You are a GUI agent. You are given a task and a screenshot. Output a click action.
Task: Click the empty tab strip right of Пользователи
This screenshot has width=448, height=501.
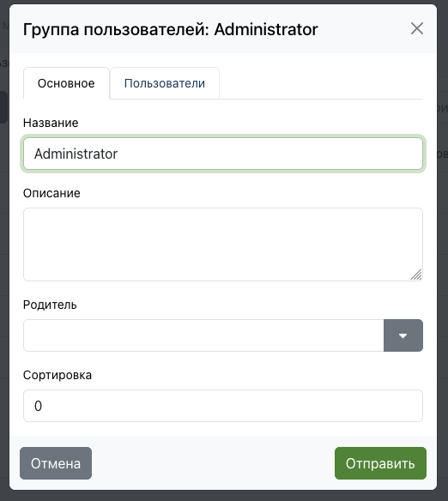pos(321,83)
